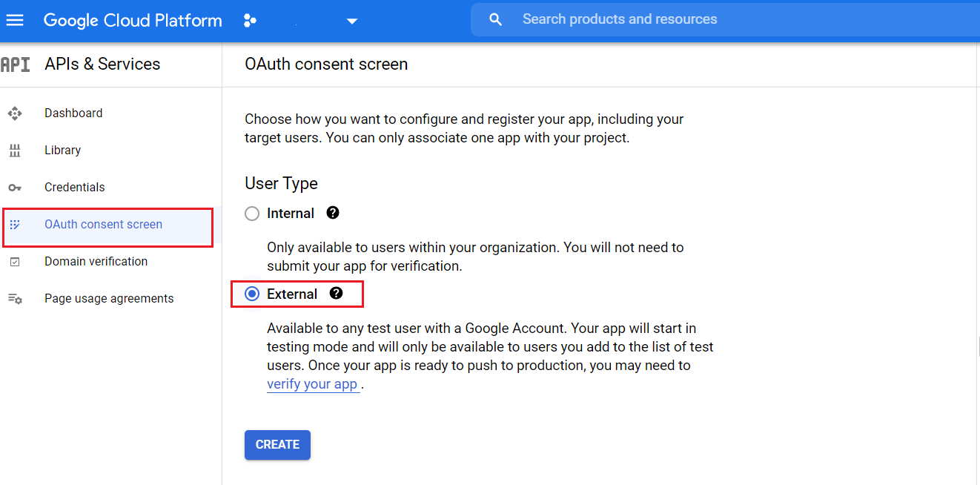Select the Internal user type radio button
The image size is (980, 485).
coord(251,213)
